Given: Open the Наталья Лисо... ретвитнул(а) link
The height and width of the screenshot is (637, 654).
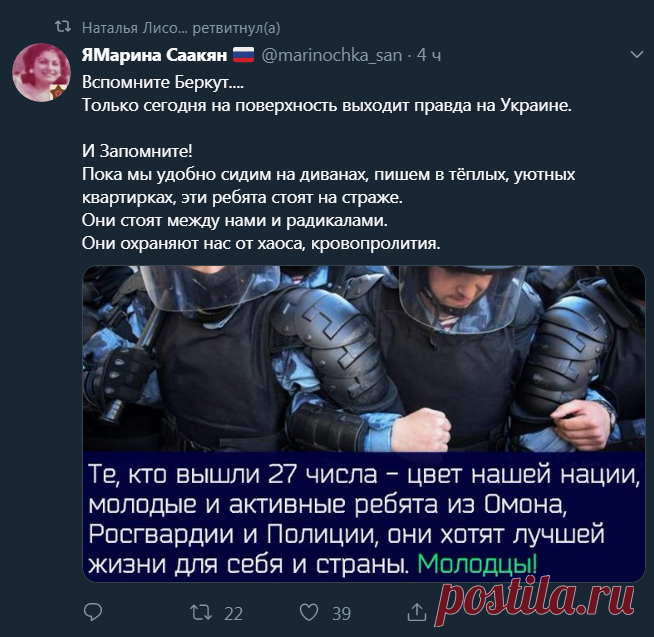Looking at the screenshot, I should click(181, 28).
